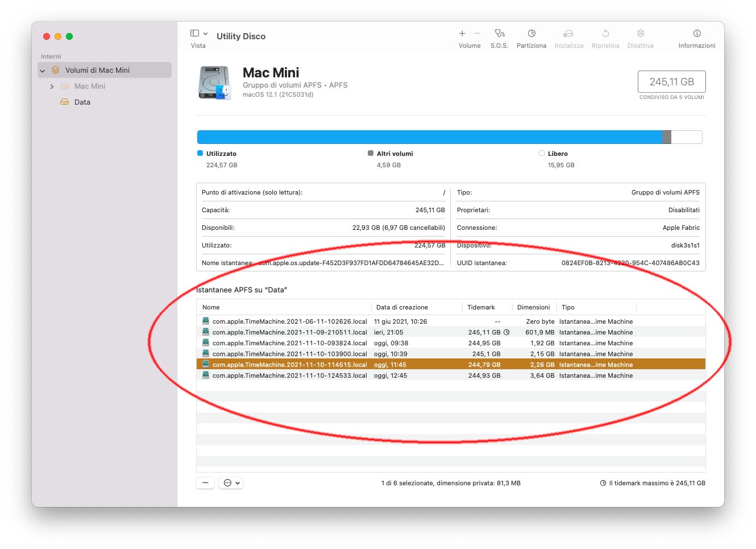
Task: Click the 103900.local snapshot file icon
Action: coord(206,353)
